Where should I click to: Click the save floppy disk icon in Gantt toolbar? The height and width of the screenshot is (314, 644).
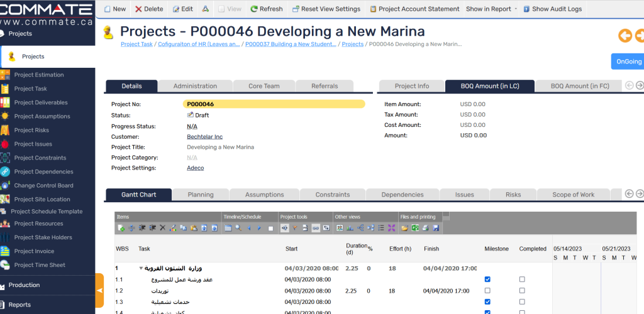436,228
